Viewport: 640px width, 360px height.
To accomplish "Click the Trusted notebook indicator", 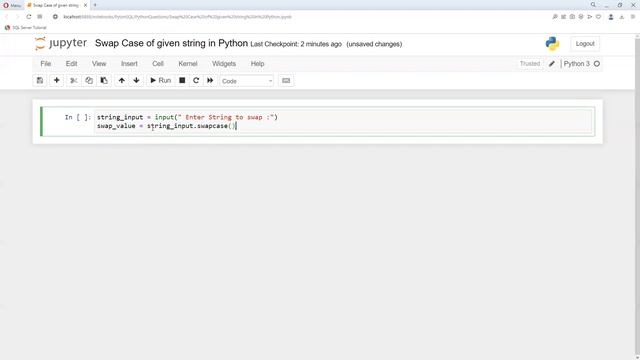I will [530, 64].
